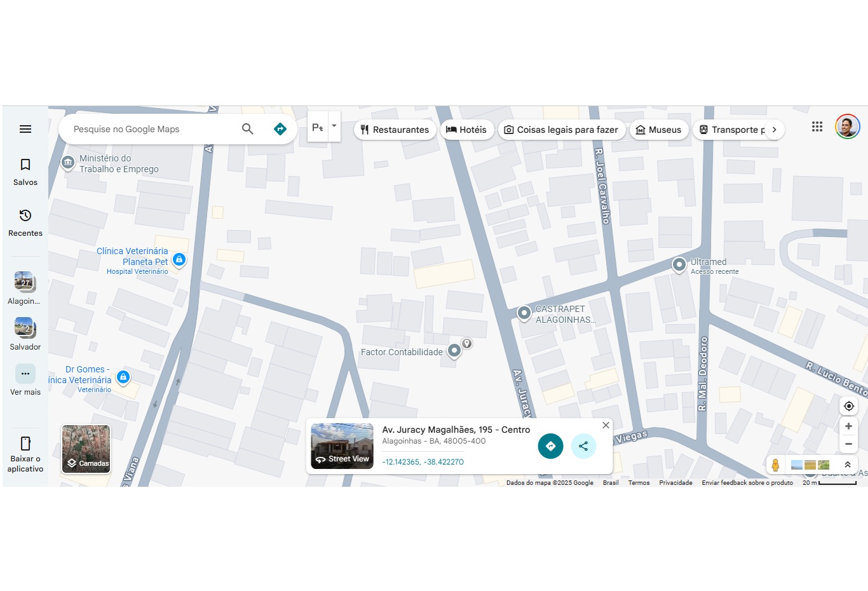Click the Pesquise no Google Maps search field
Image resolution: width=868 pixels, height=591 pixels.
coord(153,129)
